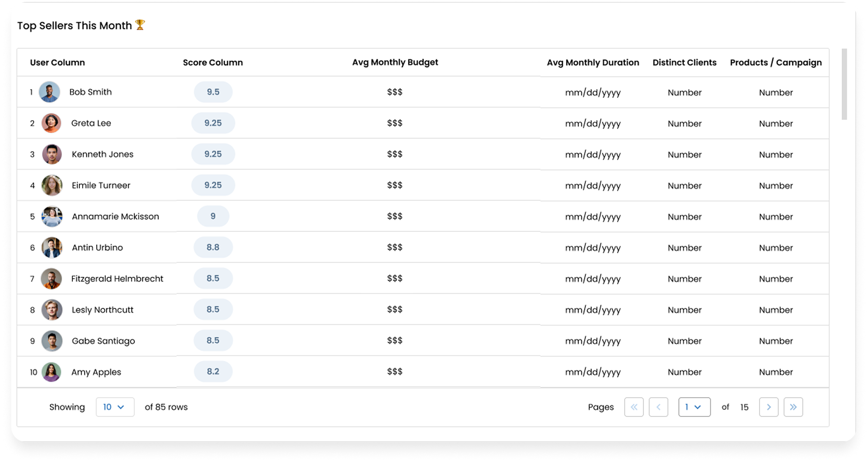This screenshot has height=463, width=868.
Task: Click the vertical scrollbar thumb
Action: point(844,84)
